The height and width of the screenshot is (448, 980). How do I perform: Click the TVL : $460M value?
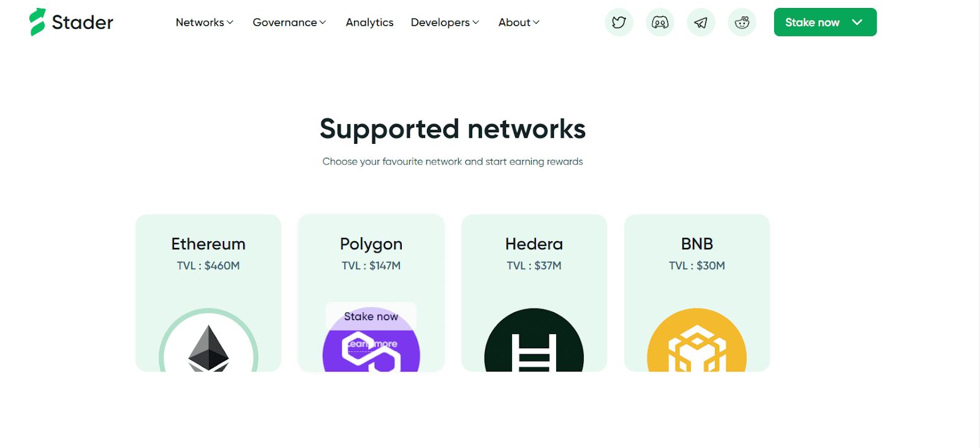208,266
